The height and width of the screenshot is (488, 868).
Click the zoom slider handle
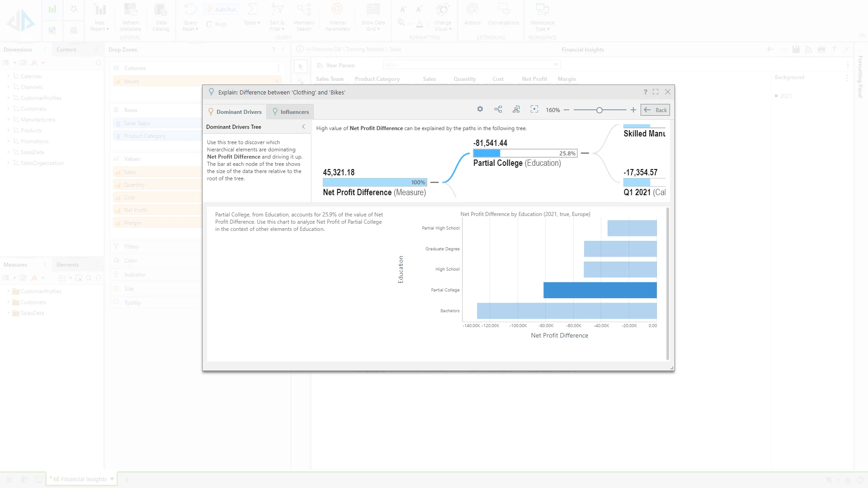[599, 110]
